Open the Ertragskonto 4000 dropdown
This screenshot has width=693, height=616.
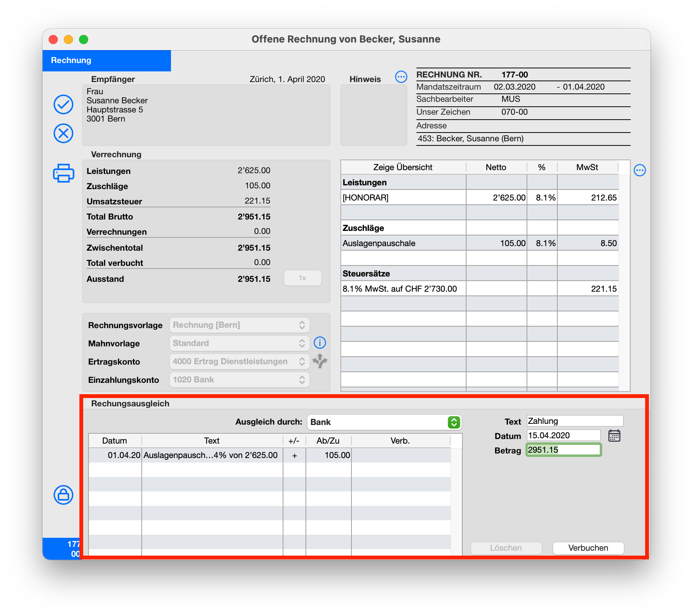pos(239,362)
